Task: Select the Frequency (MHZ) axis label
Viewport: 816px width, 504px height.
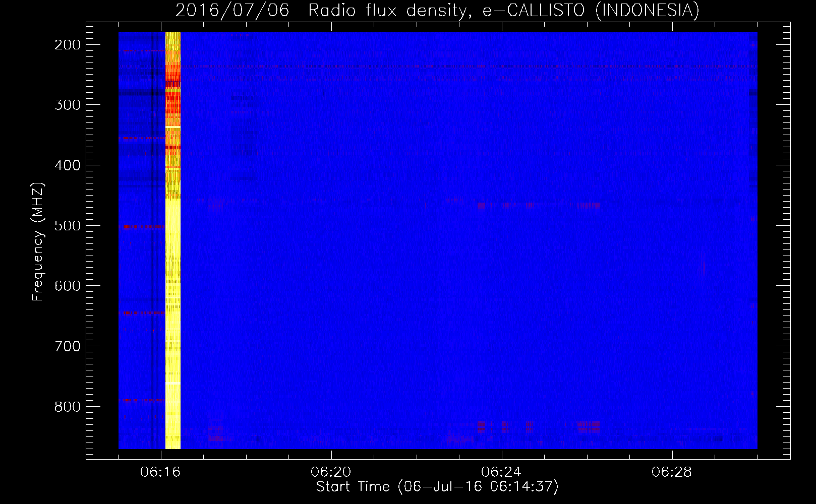Action: point(38,242)
